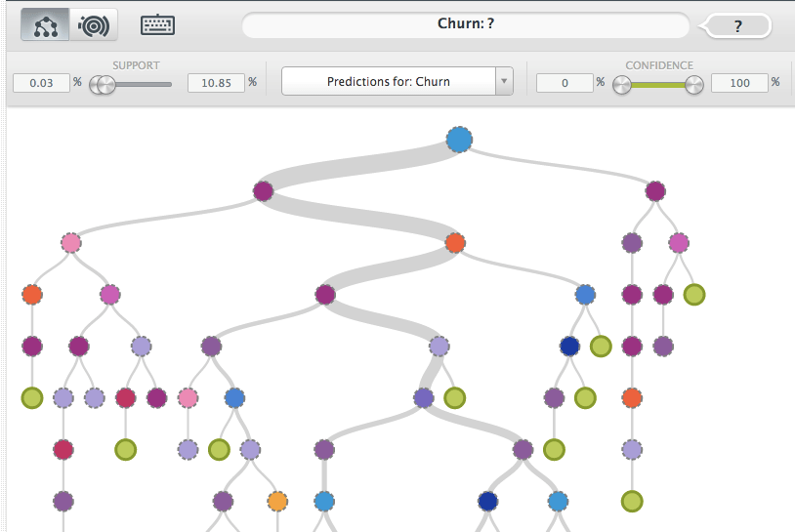The image size is (795, 532).
Task: Switch to the tree view icon
Action: tap(45, 24)
